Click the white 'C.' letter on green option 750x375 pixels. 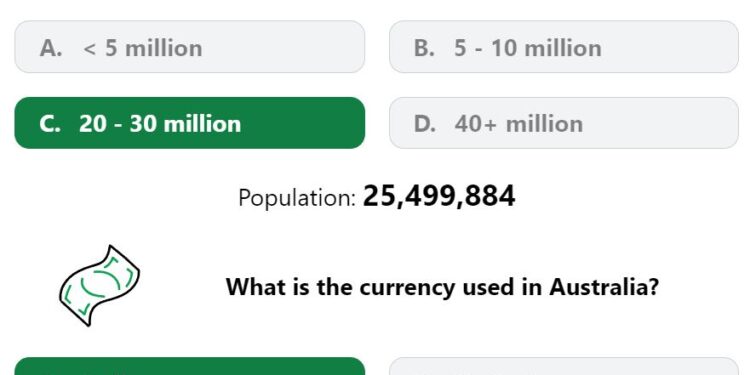tap(50, 124)
